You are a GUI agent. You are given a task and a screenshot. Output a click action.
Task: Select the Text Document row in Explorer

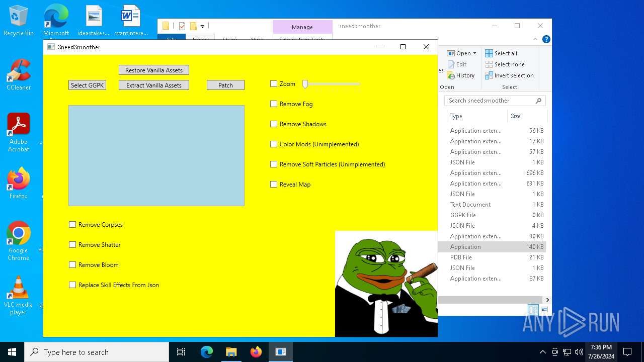pos(492,205)
